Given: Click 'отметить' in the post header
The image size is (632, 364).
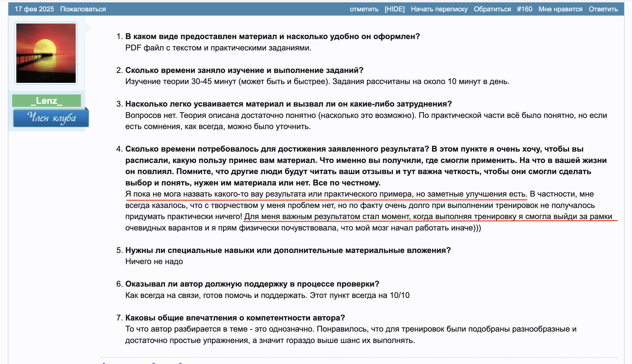Looking at the screenshot, I should (x=364, y=9).
